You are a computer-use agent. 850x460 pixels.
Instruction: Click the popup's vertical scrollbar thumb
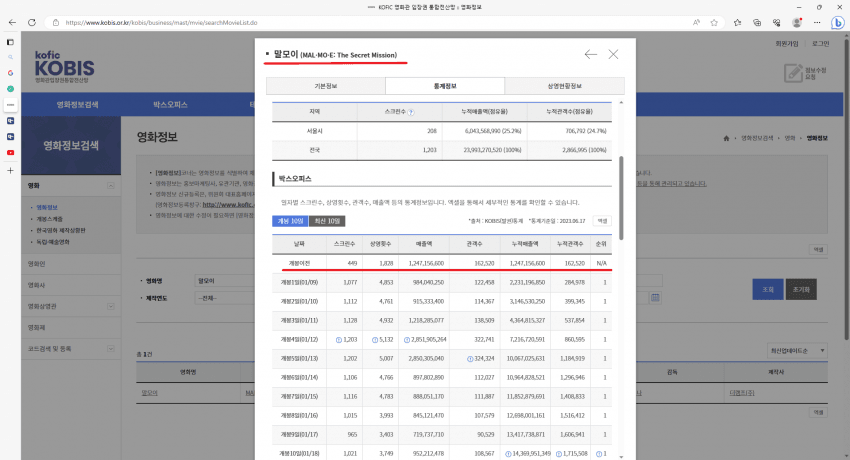coord(621,198)
